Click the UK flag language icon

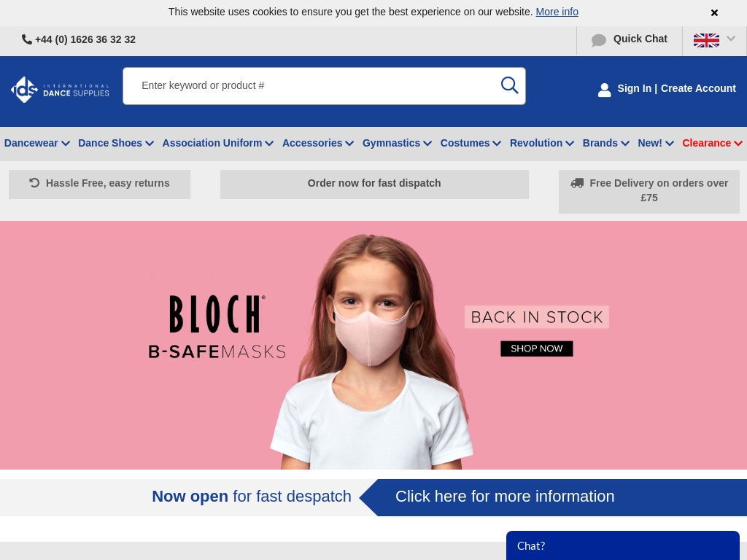pos(706,40)
